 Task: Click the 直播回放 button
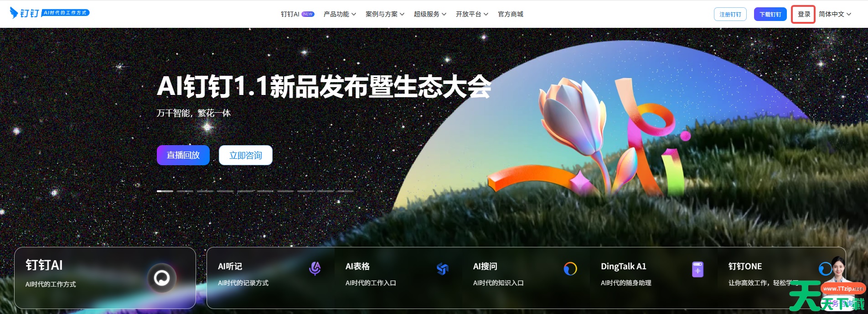click(x=183, y=155)
